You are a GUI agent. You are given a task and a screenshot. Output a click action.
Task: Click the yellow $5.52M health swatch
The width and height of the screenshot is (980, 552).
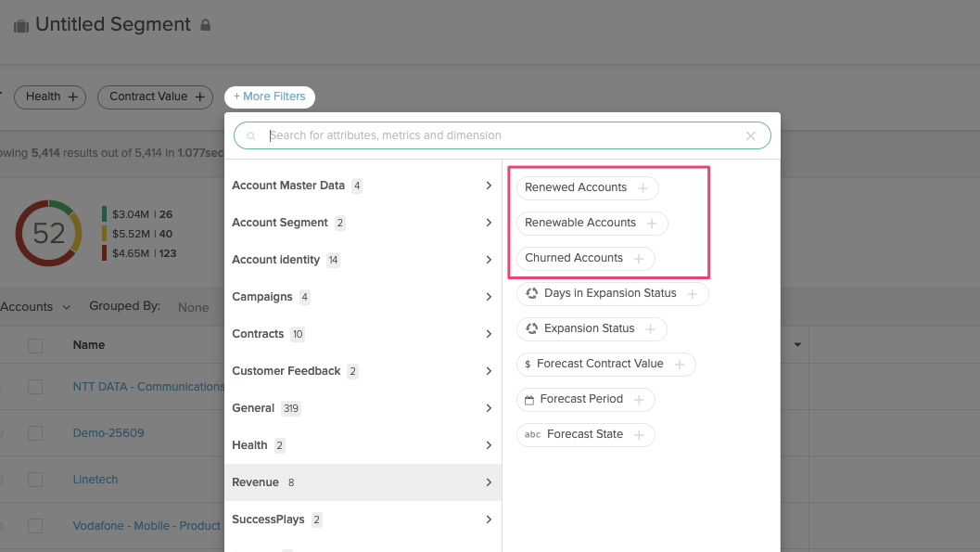coord(105,233)
